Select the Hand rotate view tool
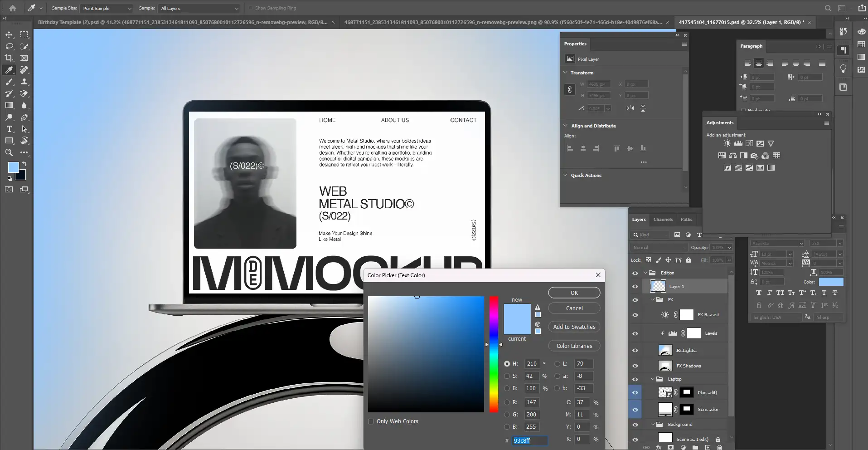Viewport: 868px width, 450px height. [x=24, y=141]
